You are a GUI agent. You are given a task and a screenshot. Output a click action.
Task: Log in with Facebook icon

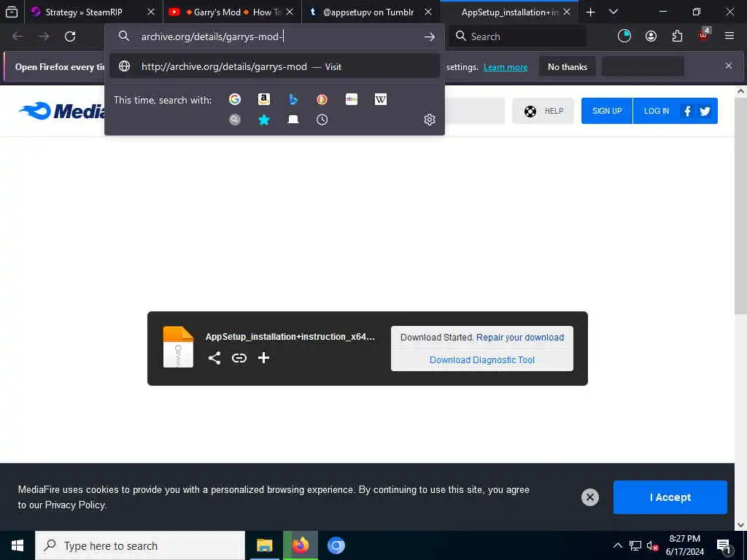tap(687, 111)
